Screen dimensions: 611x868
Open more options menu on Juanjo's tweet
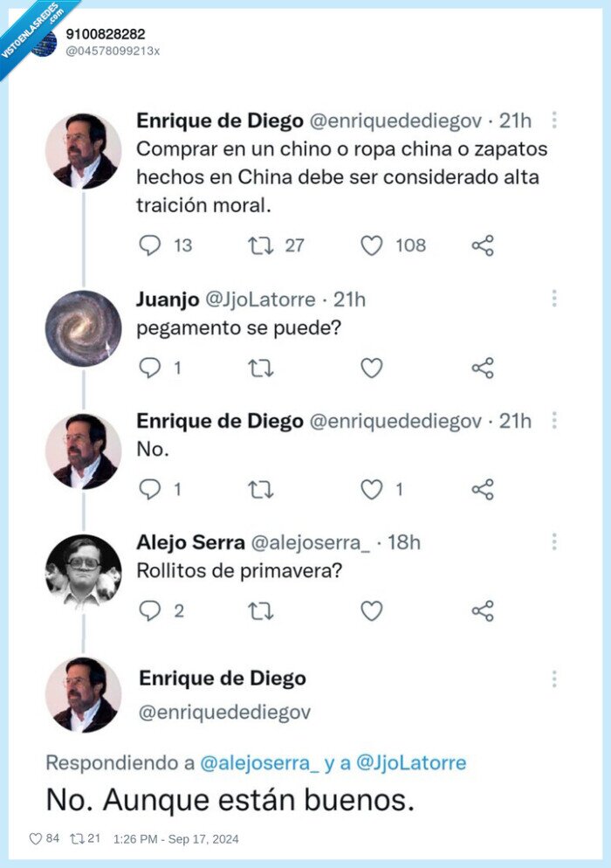point(554,299)
